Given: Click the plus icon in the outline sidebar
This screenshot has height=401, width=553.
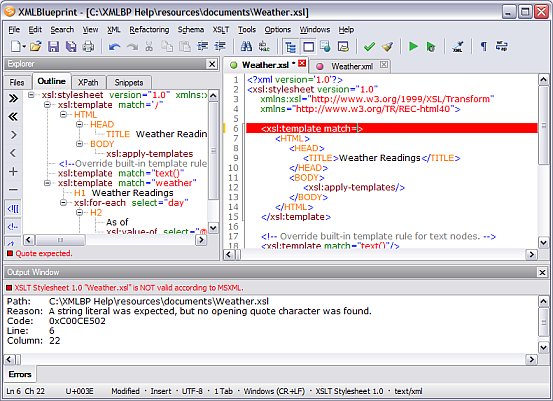Looking at the screenshot, I should coord(13,172).
